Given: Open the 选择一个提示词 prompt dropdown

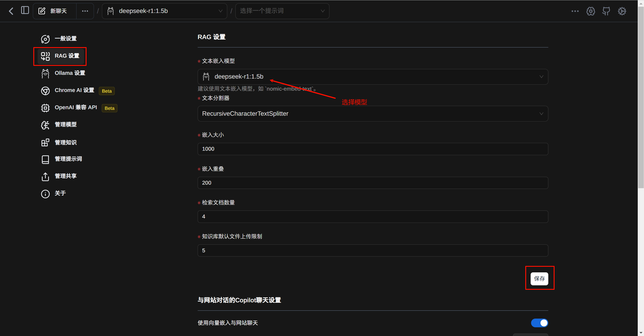Looking at the screenshot, I should (x=282, y=11).
